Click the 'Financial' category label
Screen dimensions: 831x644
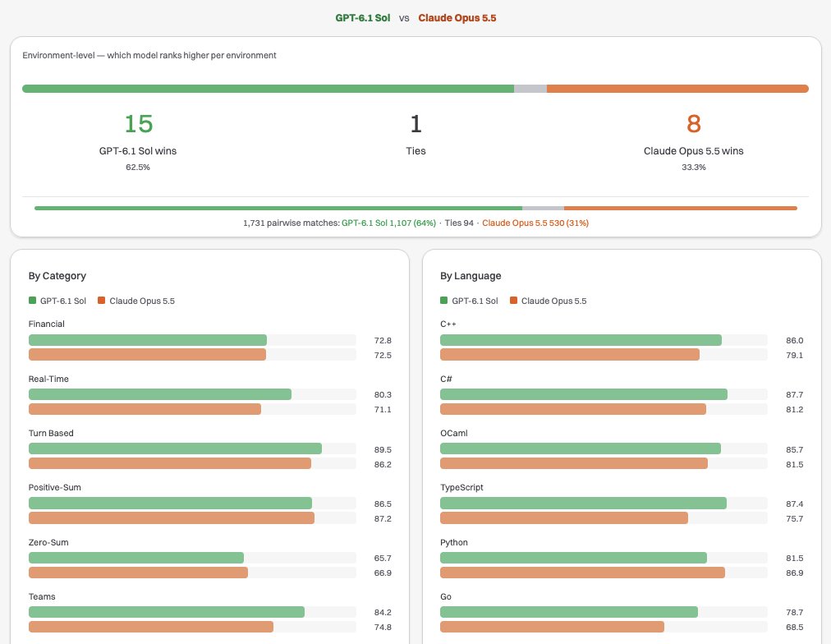click(x=47, y=324)
